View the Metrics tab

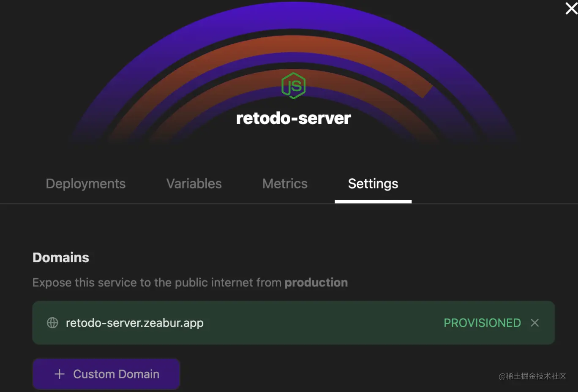click(285, 184)
